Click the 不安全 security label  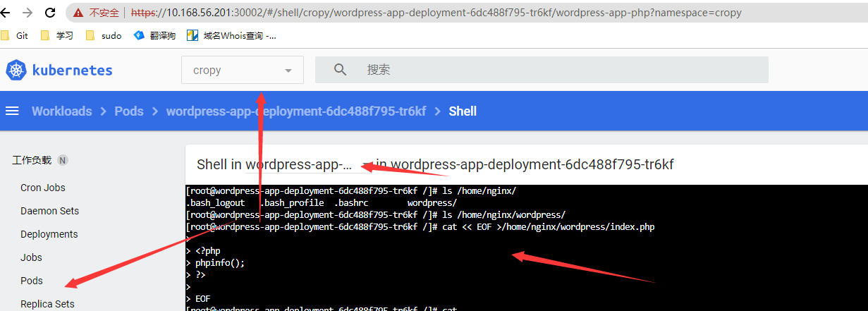coord(104,13)
